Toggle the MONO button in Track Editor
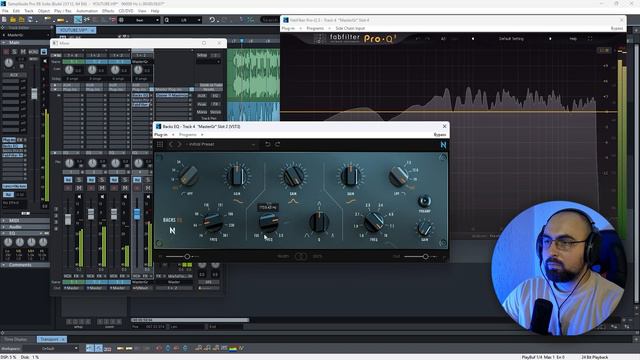 [33, 52]
